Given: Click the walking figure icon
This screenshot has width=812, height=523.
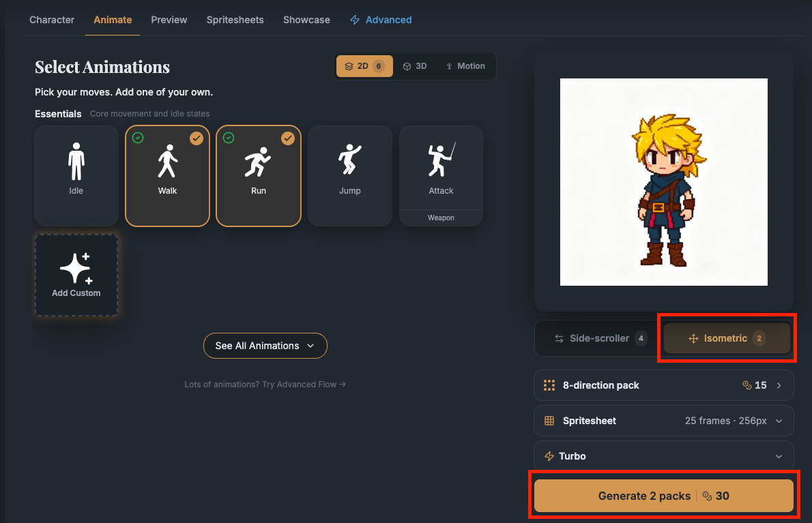Looking at the screenshot, I should tap(167, 162).
